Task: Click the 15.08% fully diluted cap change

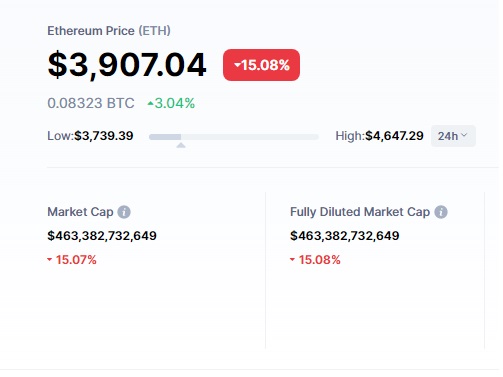Action: click(x=315, y=260)
